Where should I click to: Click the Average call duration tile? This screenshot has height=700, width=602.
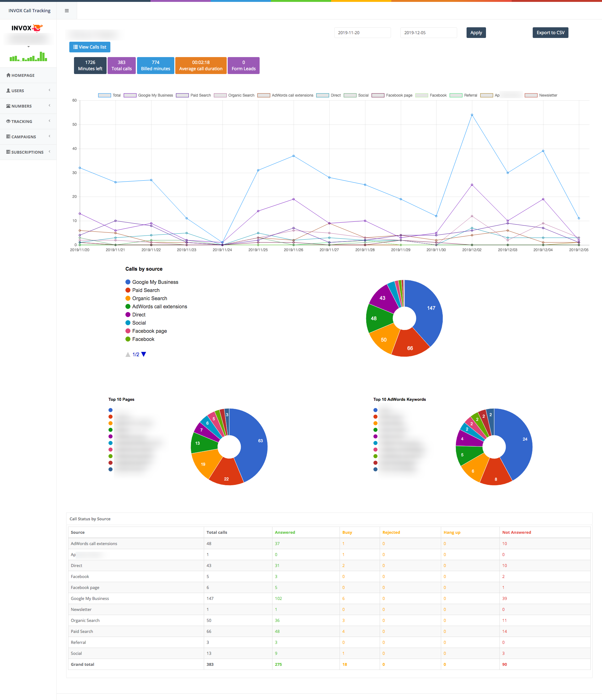coord(201,66)
